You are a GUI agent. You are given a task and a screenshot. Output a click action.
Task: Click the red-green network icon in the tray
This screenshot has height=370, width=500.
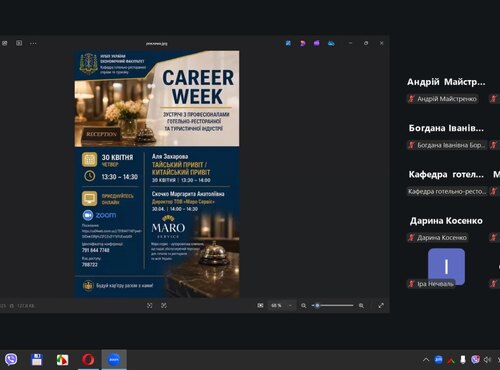coord(451,360)
